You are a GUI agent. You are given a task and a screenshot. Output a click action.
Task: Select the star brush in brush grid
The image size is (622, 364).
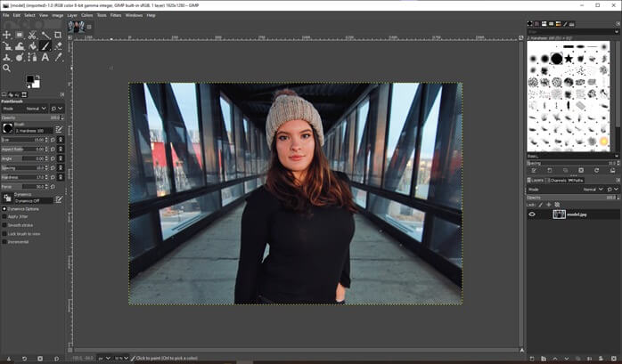(x=569, y=59)
